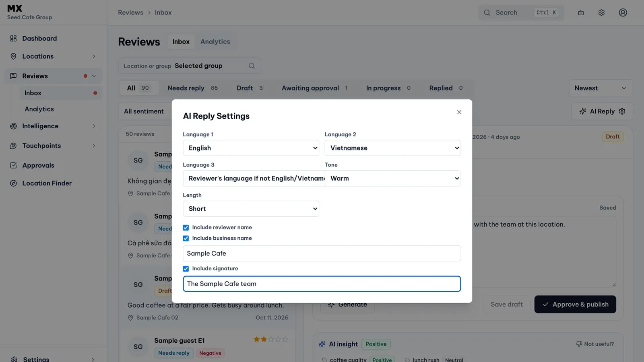Open settings gear in top bar

point(601,12)
